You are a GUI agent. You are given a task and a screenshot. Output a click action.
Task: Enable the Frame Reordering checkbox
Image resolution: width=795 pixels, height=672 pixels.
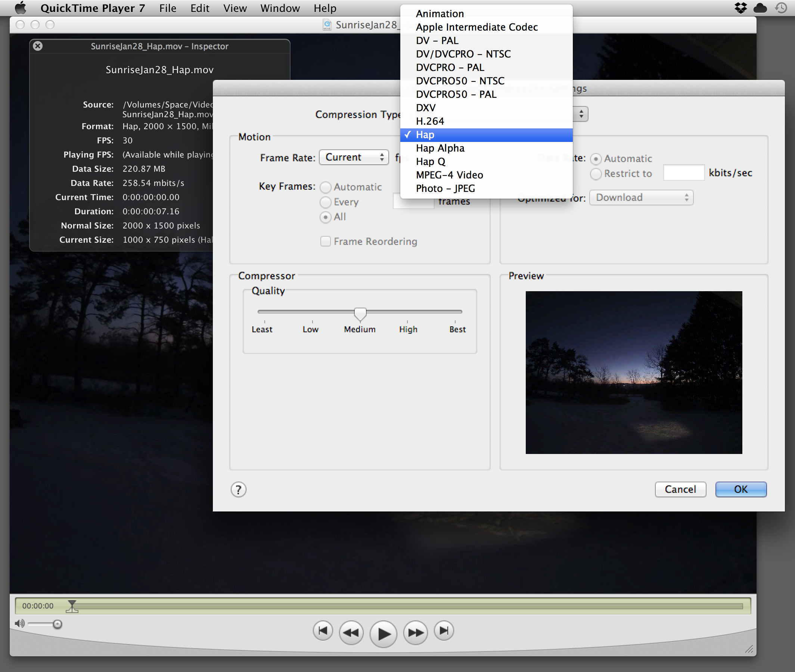coord(325,241)
